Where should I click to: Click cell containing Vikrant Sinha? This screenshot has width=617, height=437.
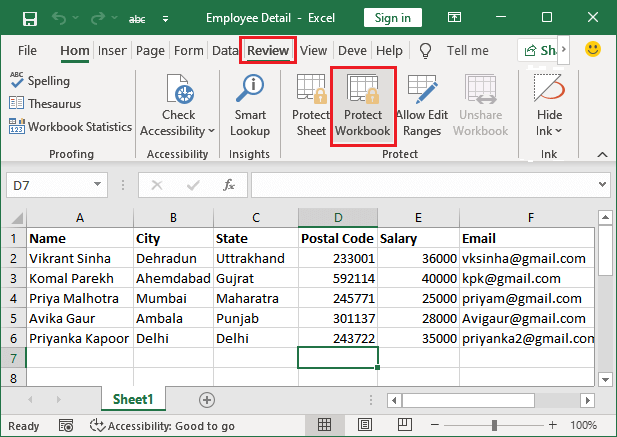pos(80,258)
